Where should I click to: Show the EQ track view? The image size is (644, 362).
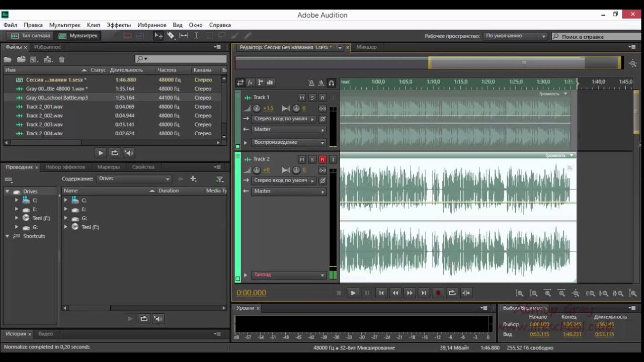270,82
